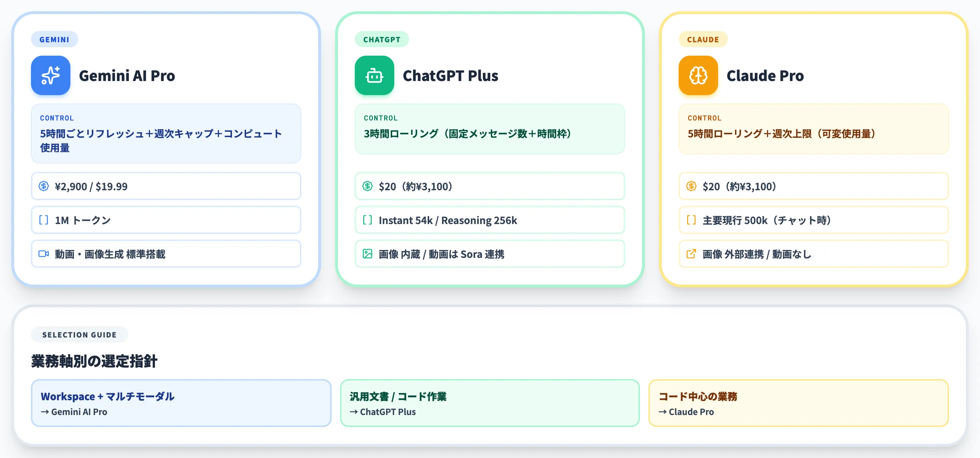Image resolution: width=980 pixels, height=458 pixels.
Task: Click the Claude Pro title
Action: (x=765, y=76)
